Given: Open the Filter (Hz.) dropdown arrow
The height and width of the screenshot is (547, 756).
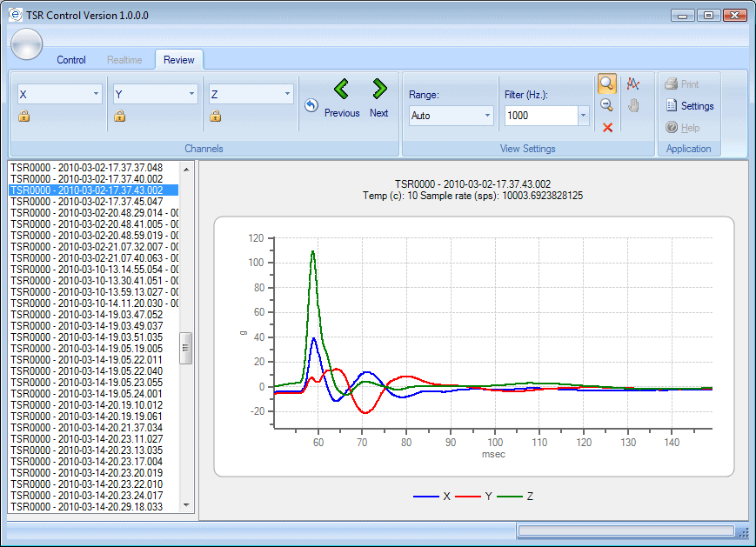Looking at the screenshot, I should (x=583, y=116).
